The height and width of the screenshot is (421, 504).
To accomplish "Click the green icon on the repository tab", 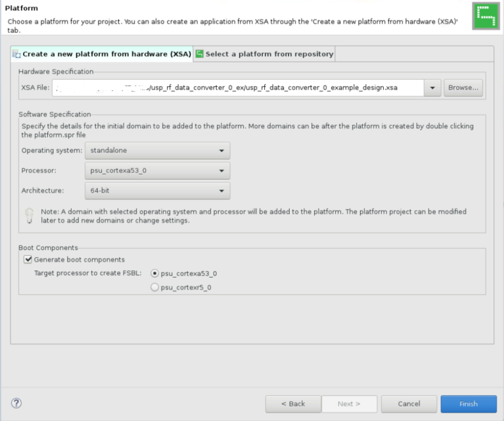I will (x=199, y=54).
